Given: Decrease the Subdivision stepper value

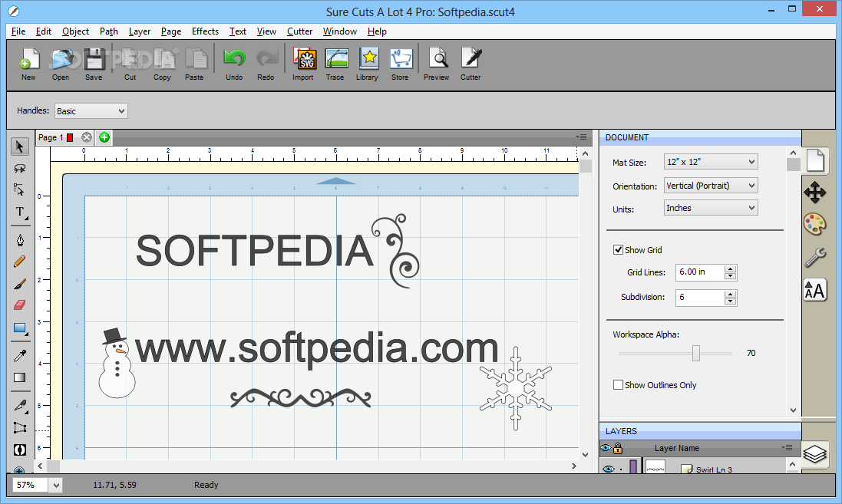Looking at the screenshot, I should (x=730, y=301).
